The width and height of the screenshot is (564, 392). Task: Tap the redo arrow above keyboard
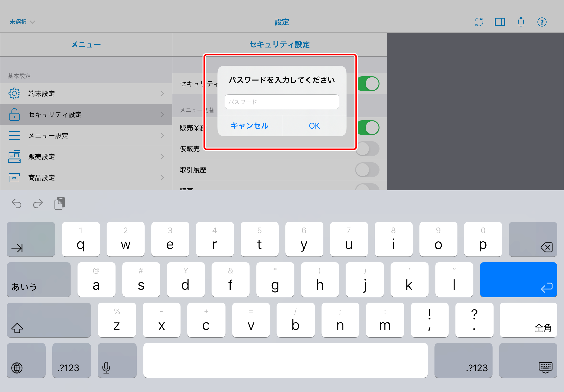coord(38,204)
